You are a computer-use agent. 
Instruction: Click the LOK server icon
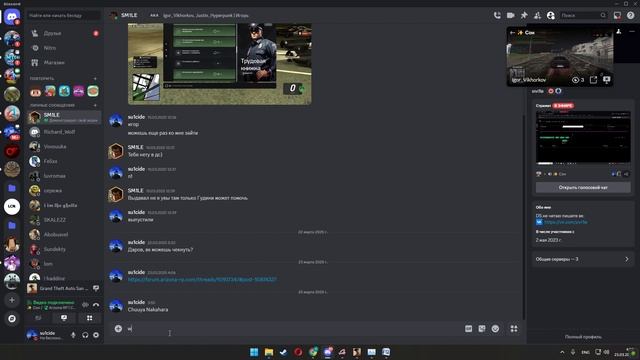(x=12, y=207)
